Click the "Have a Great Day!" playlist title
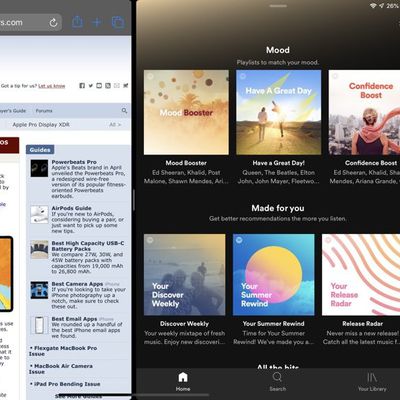 (279, 163)
